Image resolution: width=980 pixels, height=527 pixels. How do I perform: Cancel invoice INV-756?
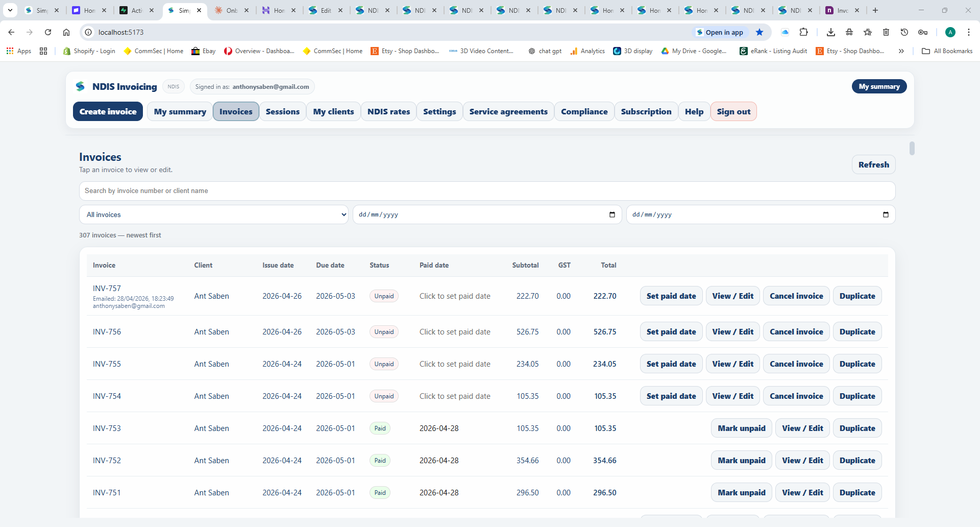pyautogui.click(x=796, y=331)
